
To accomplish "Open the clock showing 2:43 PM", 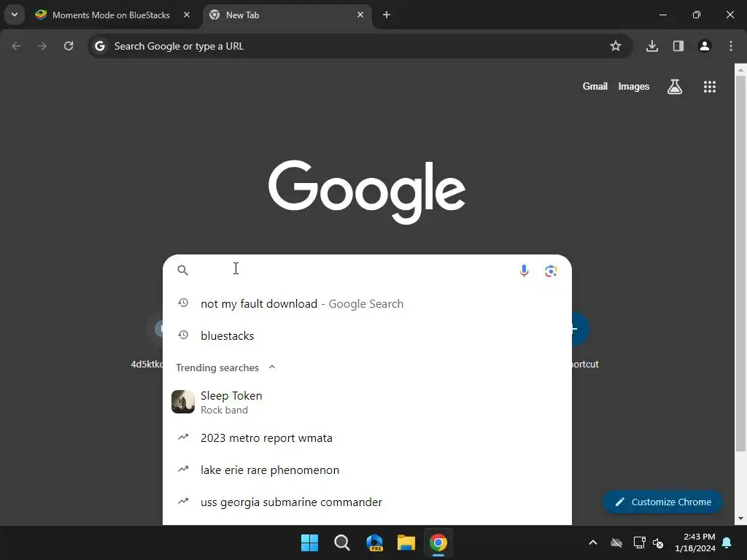I will pos(695,542).
